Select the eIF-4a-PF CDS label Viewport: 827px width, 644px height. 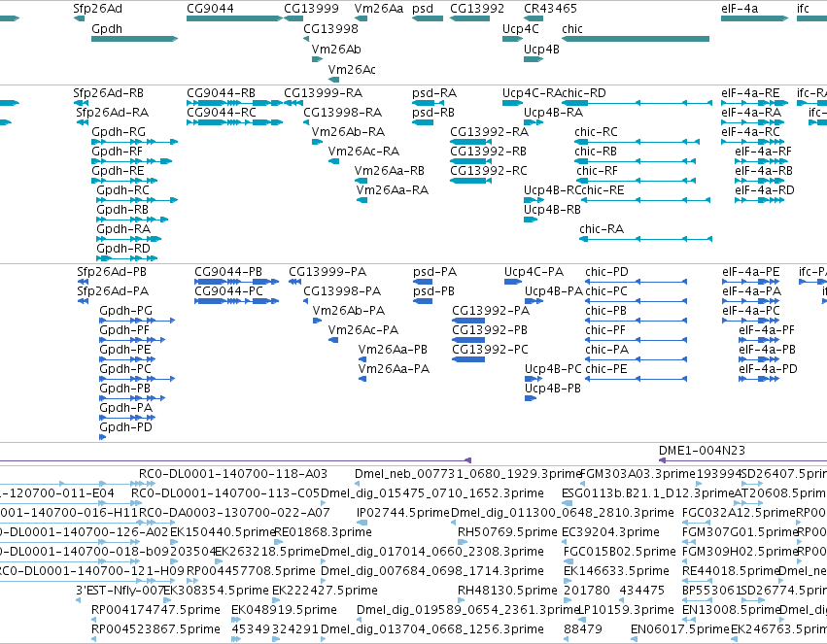767,330
